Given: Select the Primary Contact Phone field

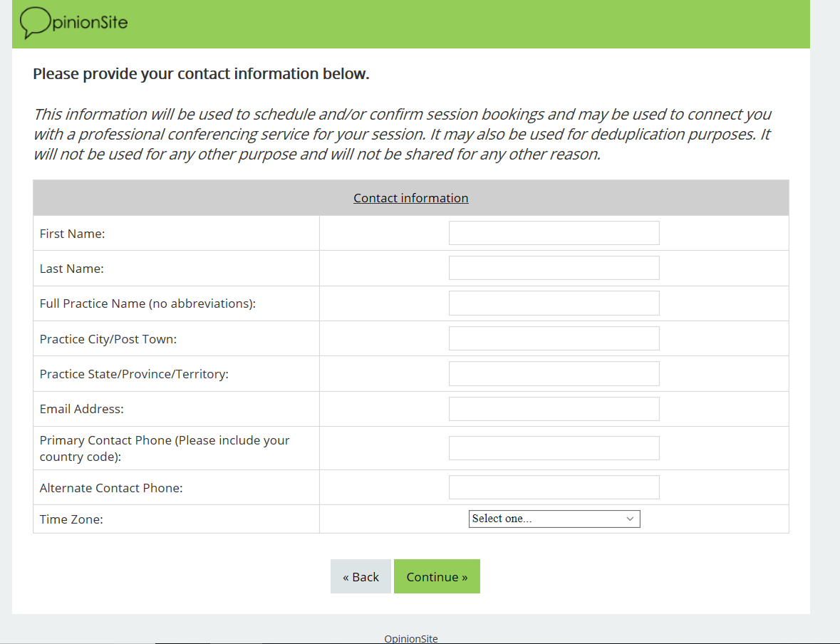Looking at the screenshot, I should 554,448.
